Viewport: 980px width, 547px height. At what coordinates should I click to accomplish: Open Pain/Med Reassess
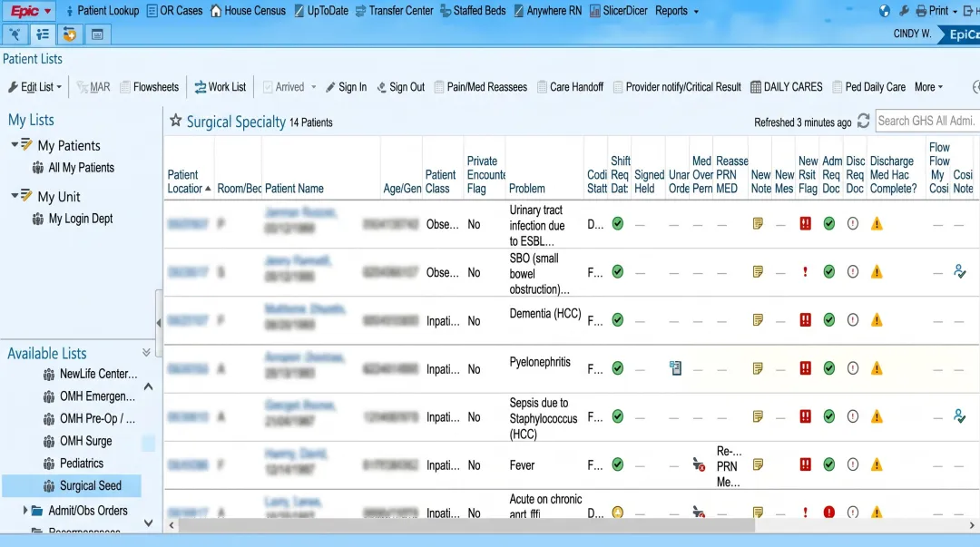coord(481,87)
